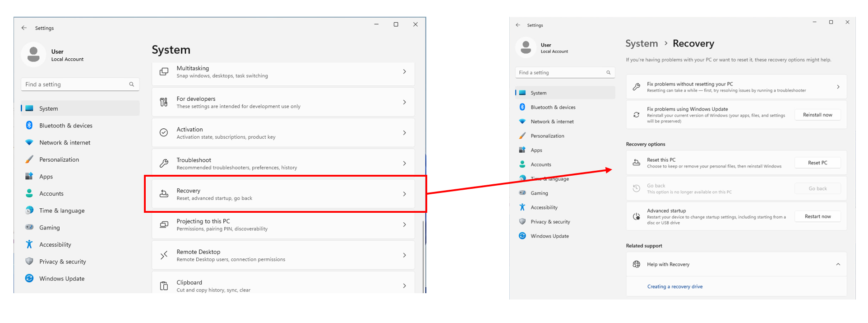Image resolution: width=868 pixels, height=323 pixels.
Task: Click the Remote Desktop icon
Action: click(x=164, y=255)
